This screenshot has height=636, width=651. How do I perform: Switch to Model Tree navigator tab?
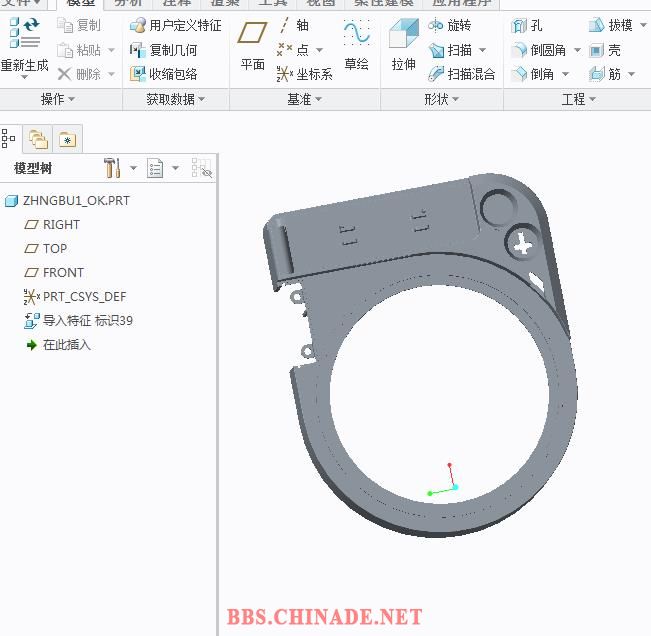click(8, 138)
